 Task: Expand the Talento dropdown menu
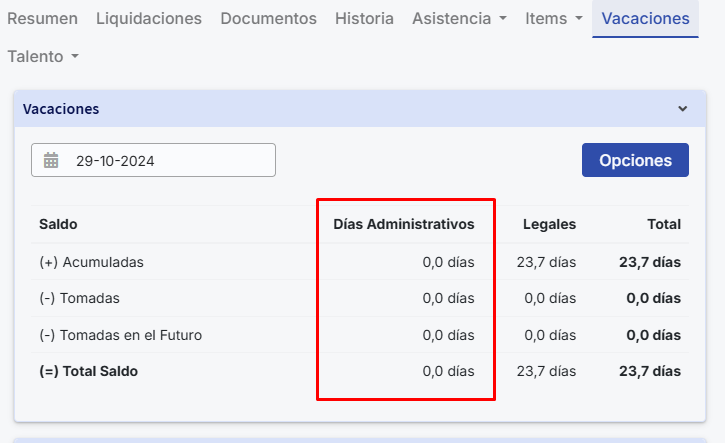pyautogui.click(x=42, y=57)
